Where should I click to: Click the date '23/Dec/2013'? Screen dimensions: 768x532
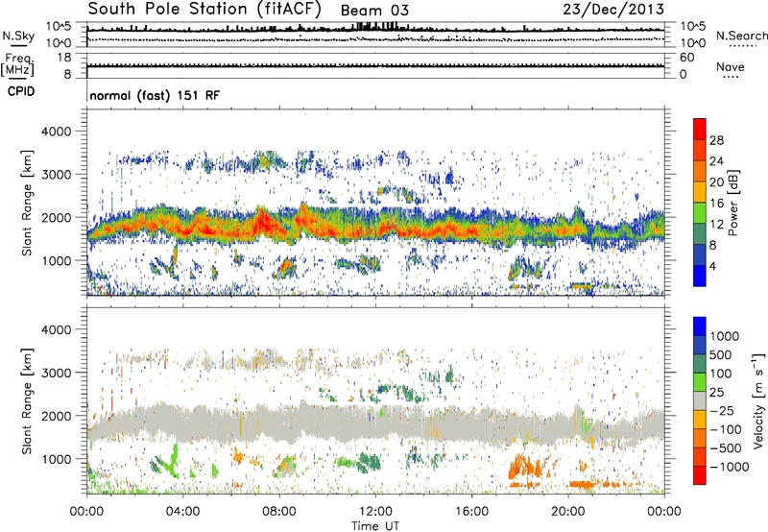coord(613,9)
